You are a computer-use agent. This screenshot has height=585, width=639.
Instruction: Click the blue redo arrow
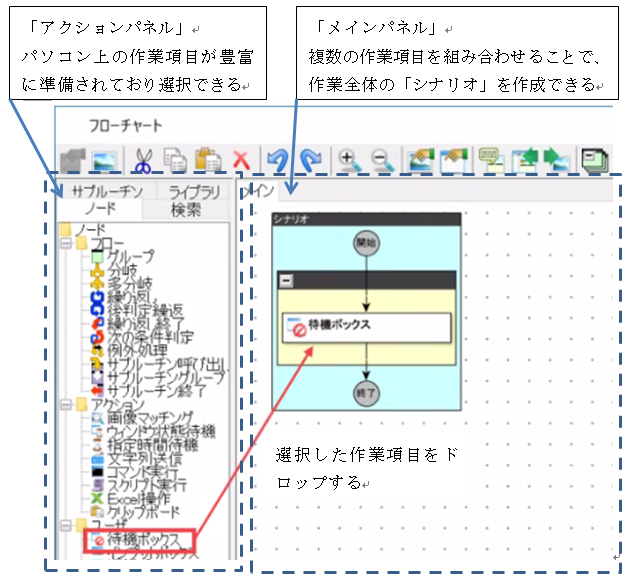point(311,160)
